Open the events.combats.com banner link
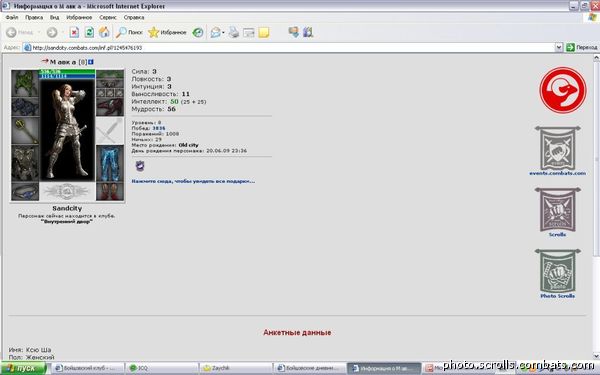The image size is (600, 375). [x=558, y=151]
